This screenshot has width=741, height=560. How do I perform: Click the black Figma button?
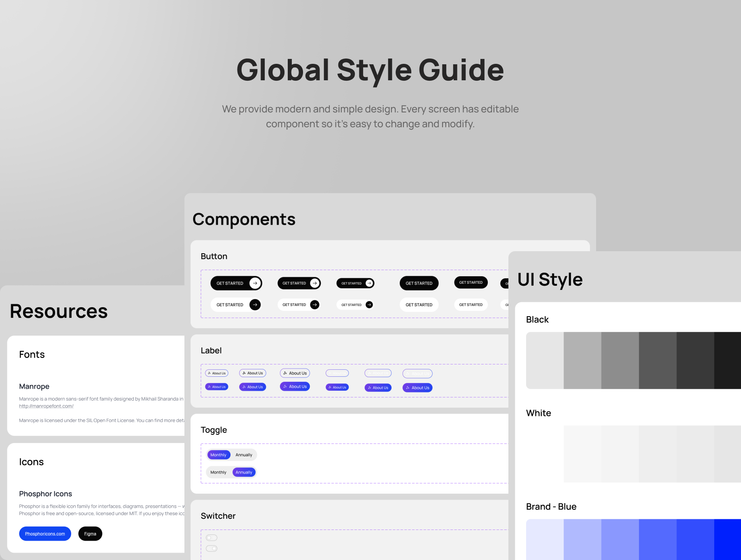[90, 534]
